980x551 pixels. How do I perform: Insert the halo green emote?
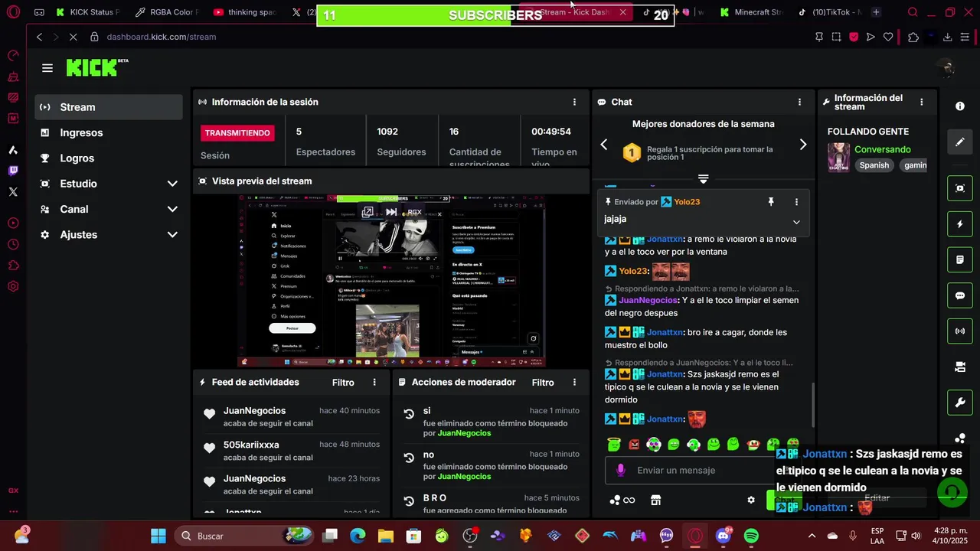point(613,445)
